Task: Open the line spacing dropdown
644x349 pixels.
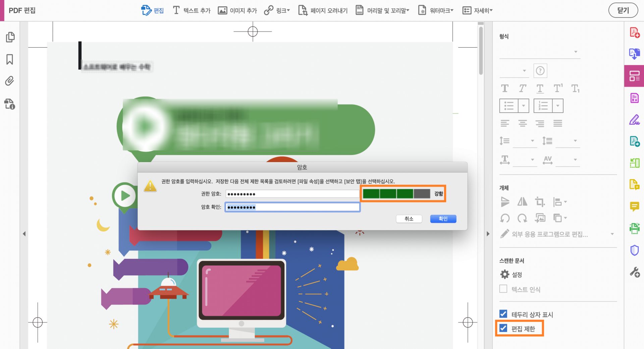Action: click(x=526, y=141)
